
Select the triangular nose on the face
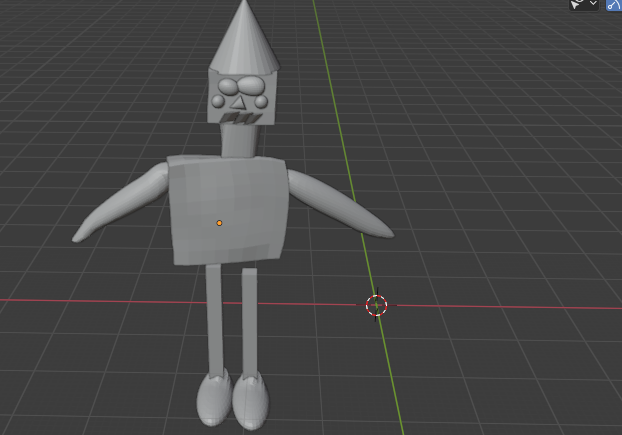[x=240, y=100]
